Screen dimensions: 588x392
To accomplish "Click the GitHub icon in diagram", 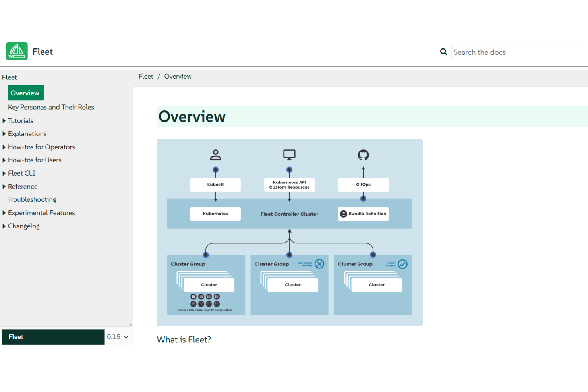I will pyautogui.click(x=363, y=155).
